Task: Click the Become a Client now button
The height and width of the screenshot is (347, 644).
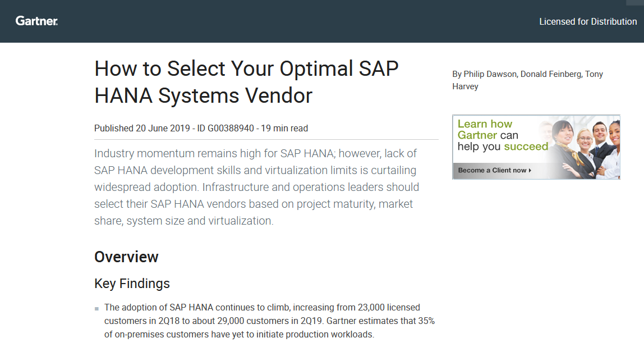Action: point(495,170)
